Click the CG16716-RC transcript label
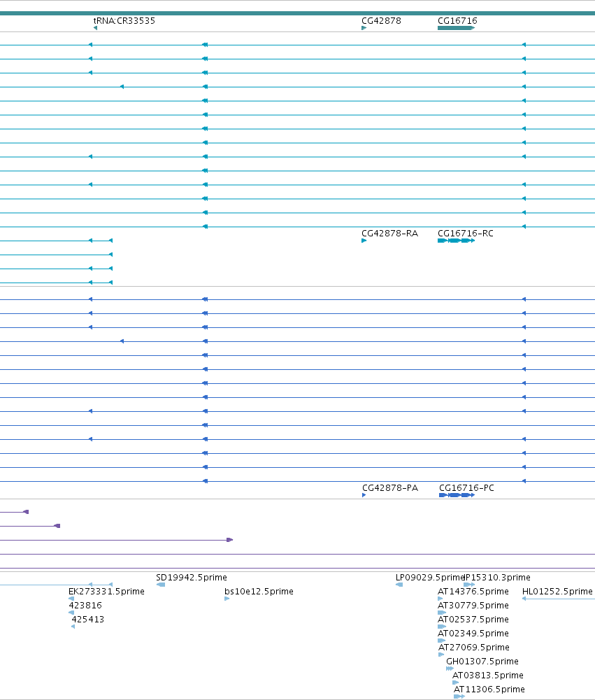Screen dimensions: 595x700 tap(466, 234)
